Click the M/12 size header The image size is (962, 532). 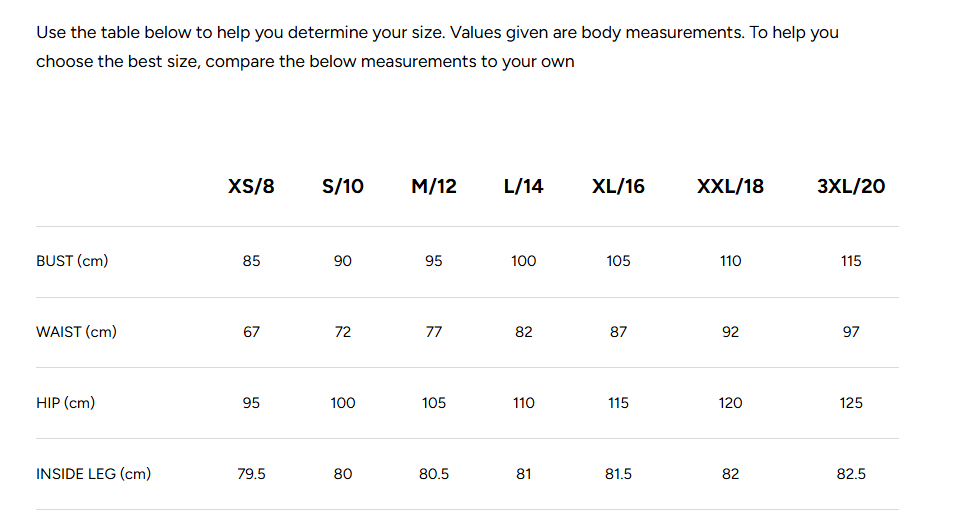(x=434, y=186)
